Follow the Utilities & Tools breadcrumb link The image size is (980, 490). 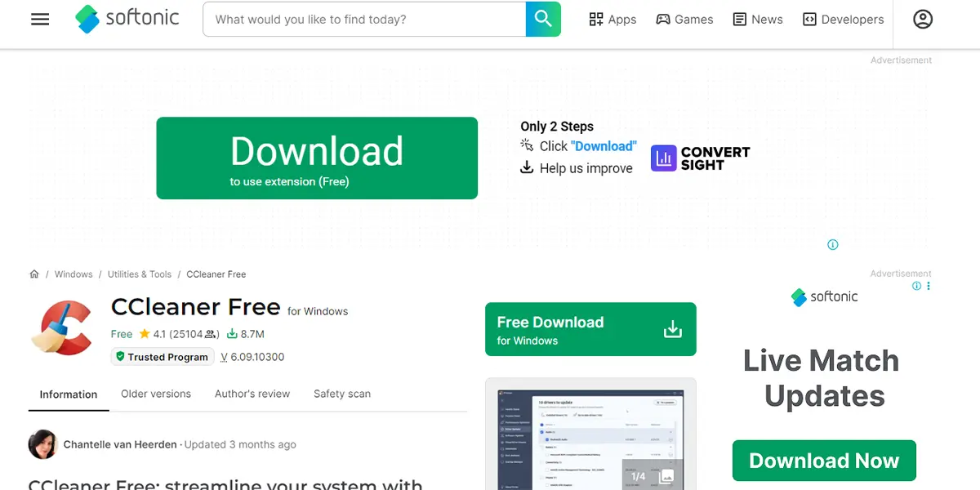139,274
